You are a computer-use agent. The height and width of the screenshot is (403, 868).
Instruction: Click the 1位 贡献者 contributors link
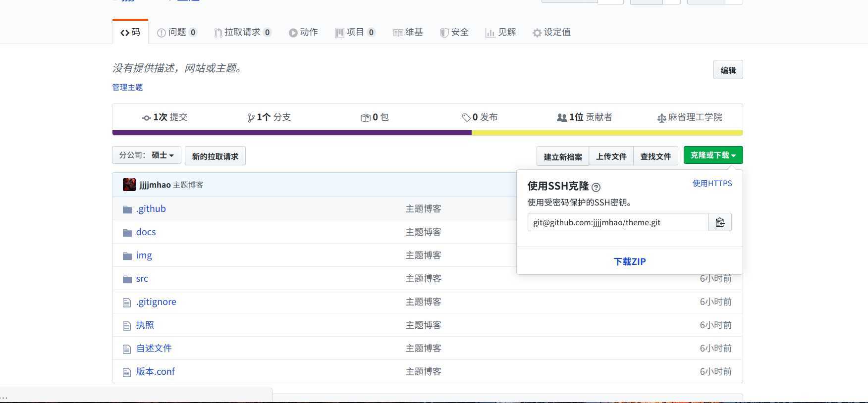[x=585, y=117]
